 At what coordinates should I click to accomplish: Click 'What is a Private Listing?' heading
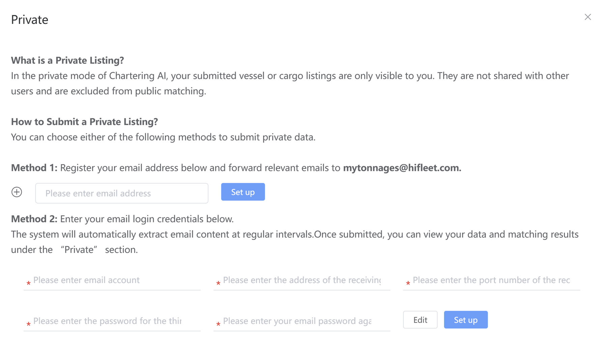(x=67, y=60)
